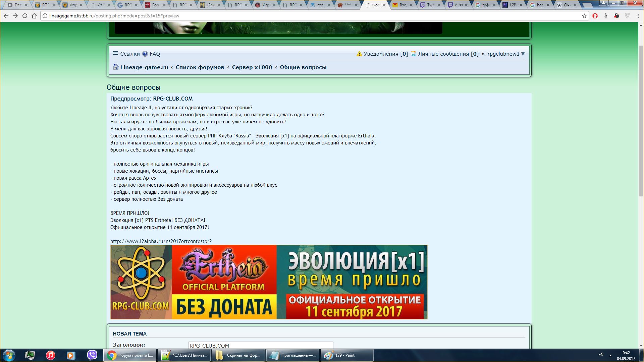Open the Windows Start menu

tap(9, 355)
